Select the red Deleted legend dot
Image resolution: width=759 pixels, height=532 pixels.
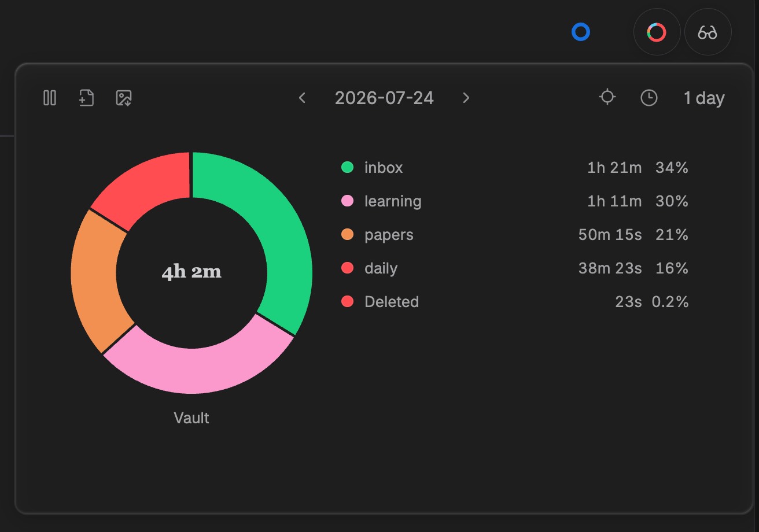[347, 302]
